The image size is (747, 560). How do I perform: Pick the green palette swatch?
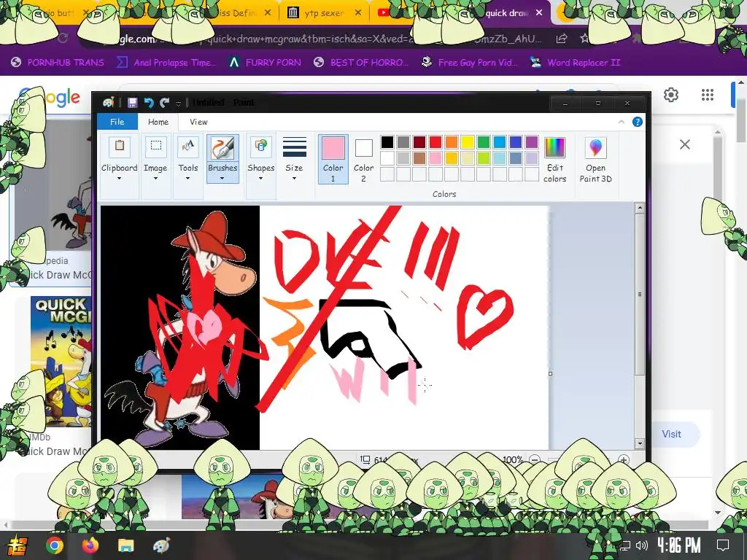point(484,142)
